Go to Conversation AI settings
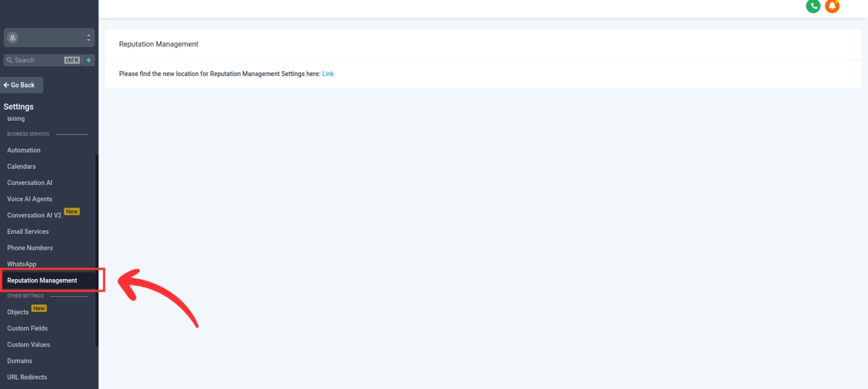Viewport: 868px width, 389px height. pyautogui.click(x=30, y=183)
